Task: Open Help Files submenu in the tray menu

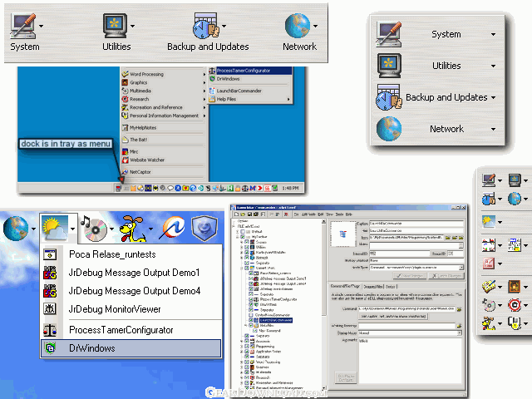Action: pos(250,99)
